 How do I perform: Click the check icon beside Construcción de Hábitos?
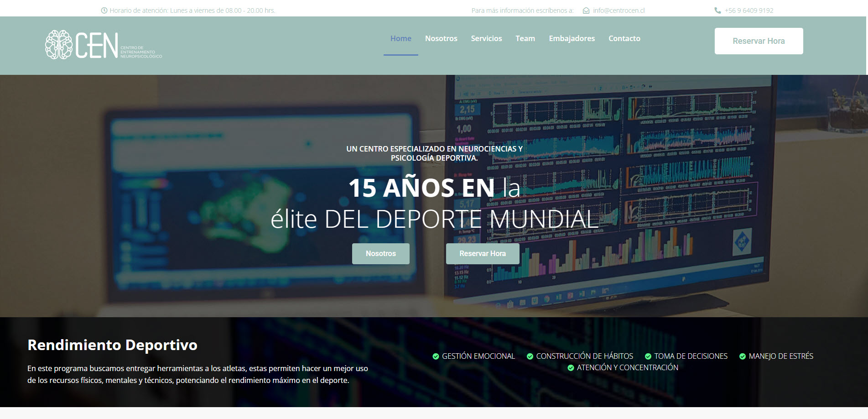[x=530, y=356]
